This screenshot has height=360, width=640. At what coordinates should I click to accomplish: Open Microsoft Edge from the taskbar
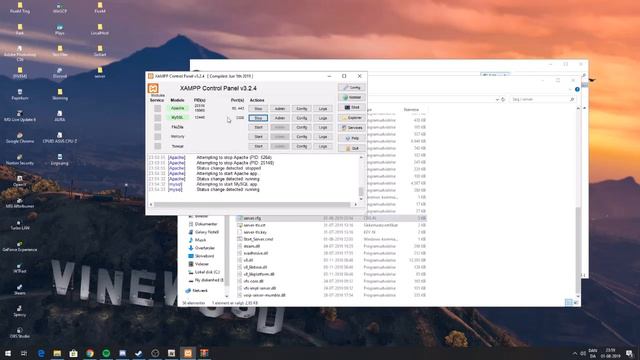[x=41, y=353]
